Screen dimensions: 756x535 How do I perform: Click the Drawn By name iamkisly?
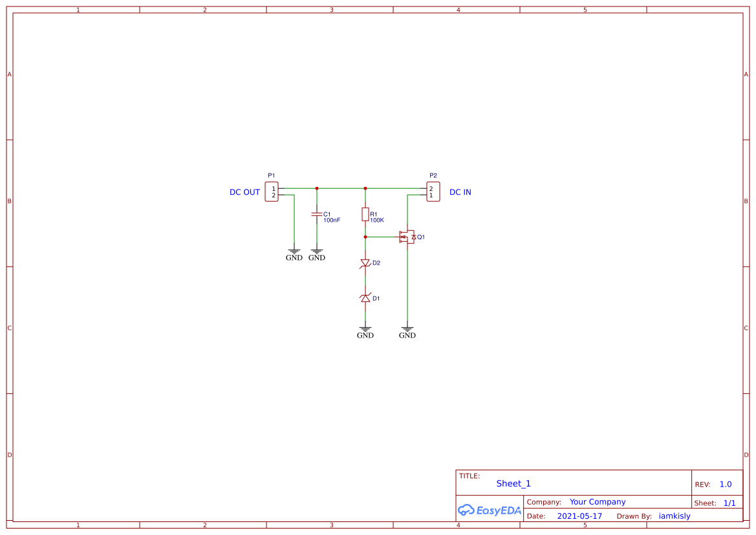(675, 516)
